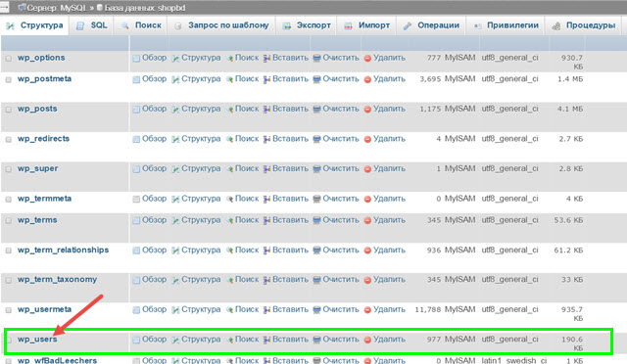Viewport: 627px width, 364px height.
Task: Click the 4.1 МБ size of wp_posts
Action: click(570, 109)
